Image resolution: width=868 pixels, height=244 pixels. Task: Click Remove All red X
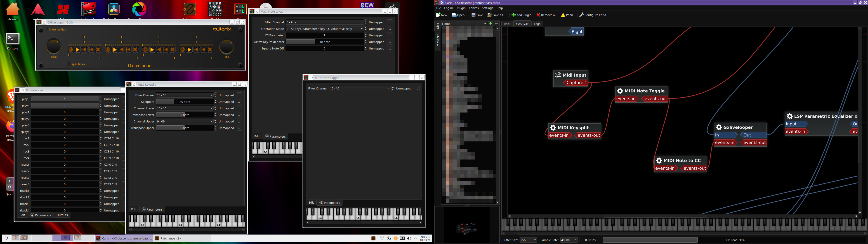538,15
